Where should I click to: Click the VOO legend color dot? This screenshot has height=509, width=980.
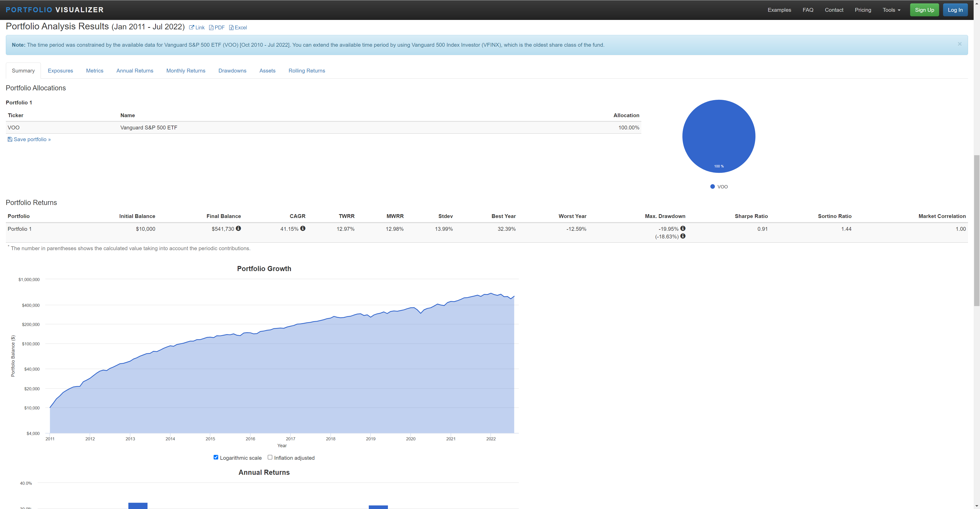click(x=713, y=186)
